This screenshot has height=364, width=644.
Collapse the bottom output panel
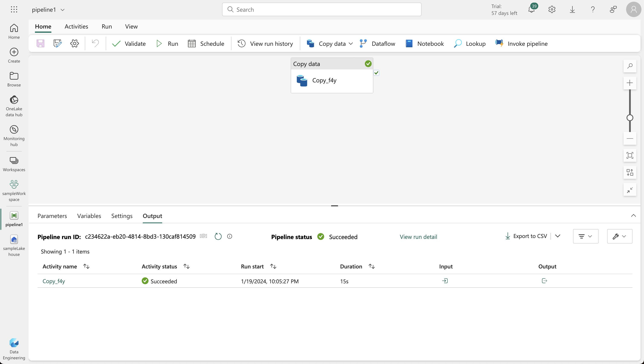pos(634,215)
